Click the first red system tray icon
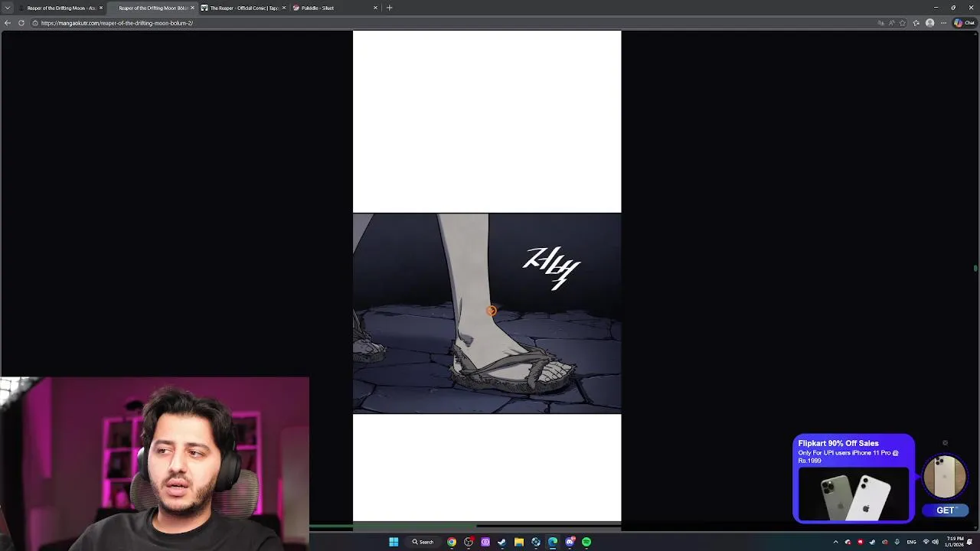This screenshot has height=551, width=980. point(860,542)
